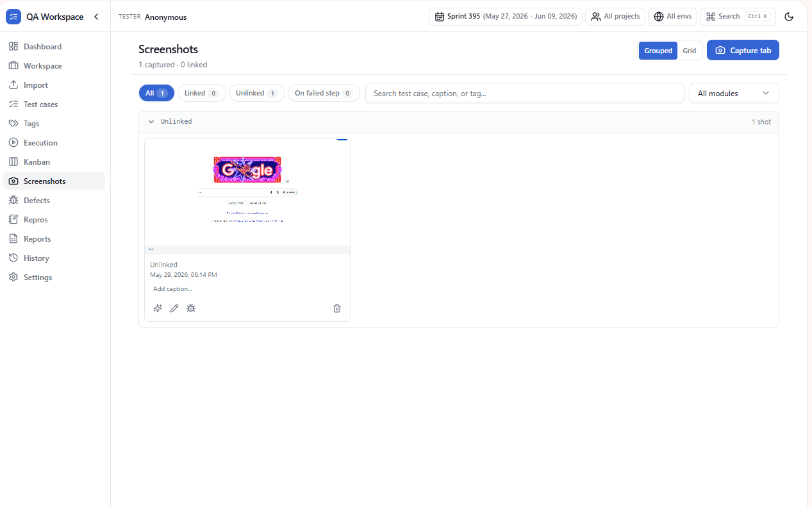812x507 pixels.
Task: Open Dashboard from the sidebar
Action: pyautogui.click(x=54, y=47)
